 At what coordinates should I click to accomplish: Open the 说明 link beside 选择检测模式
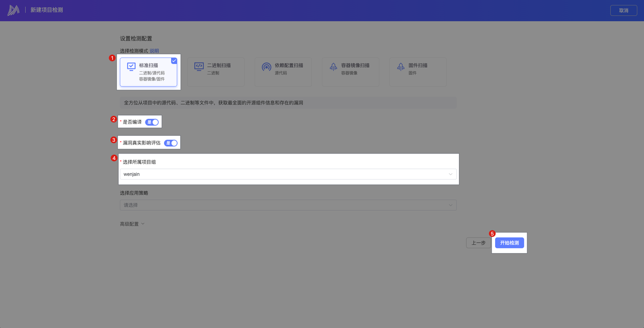click(154, 51)
